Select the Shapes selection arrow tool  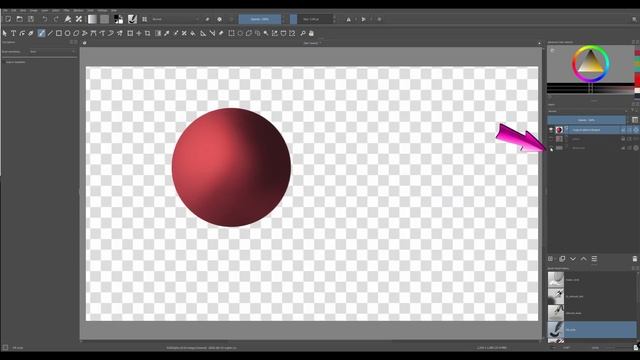(4, 33)
